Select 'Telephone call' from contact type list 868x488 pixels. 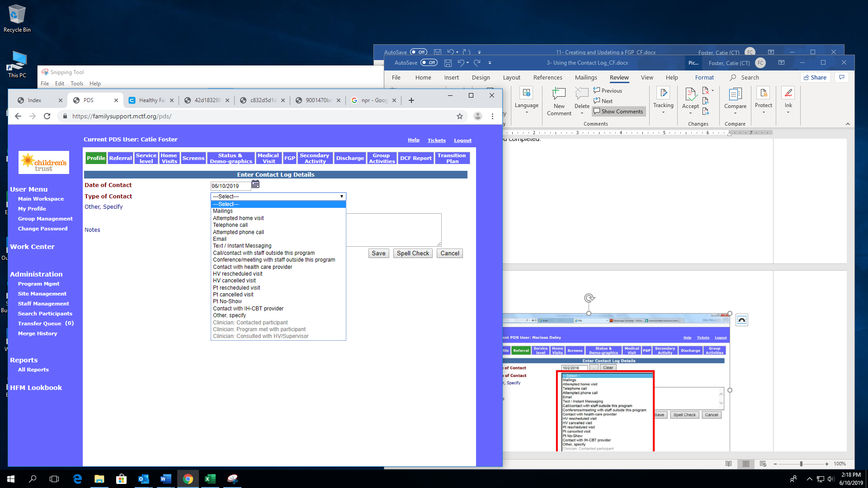[x=278, y=225]
